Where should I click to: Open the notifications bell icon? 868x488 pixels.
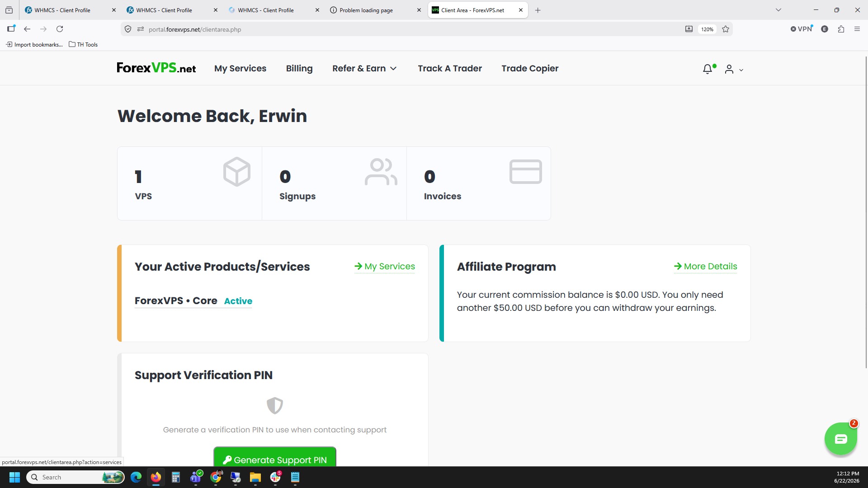[708, 69]
